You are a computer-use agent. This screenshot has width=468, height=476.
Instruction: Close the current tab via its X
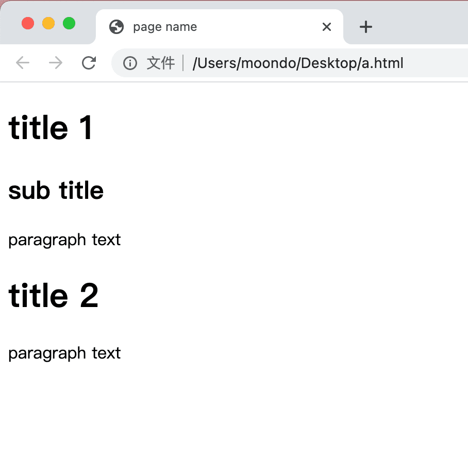(327, 27)
